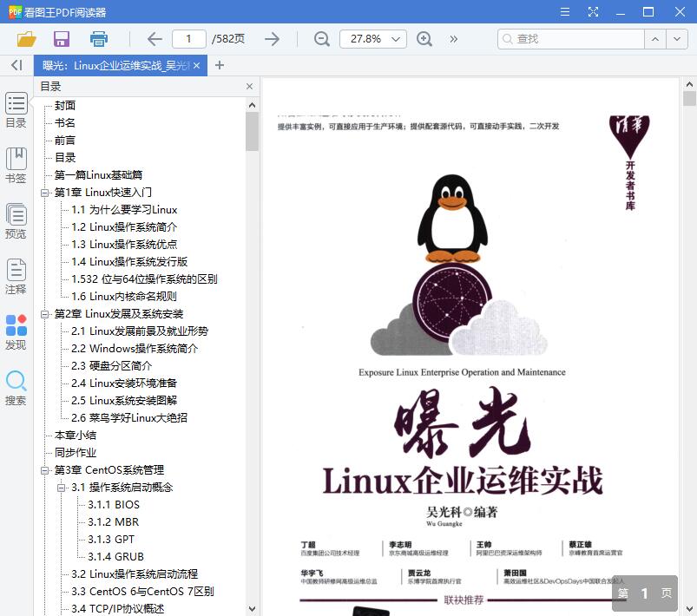The image size is (697, 616).
Task: Find previous search result up arrow
Action: 655,39
